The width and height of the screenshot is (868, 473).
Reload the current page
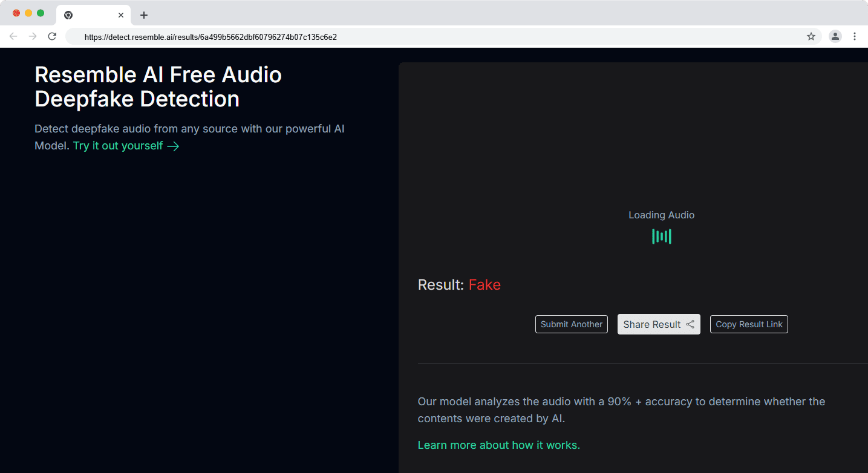coord(52,36)
